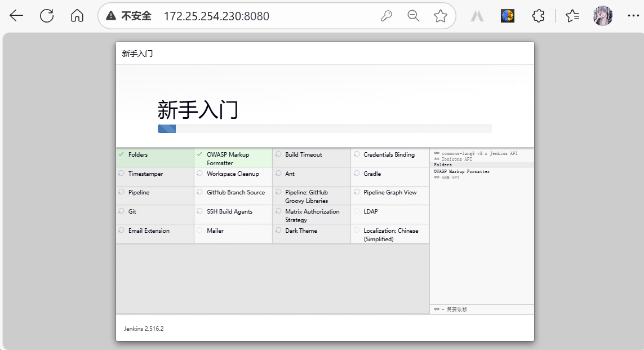Image resolution: width=644 pixels, height=350 pixels.
Task: Select the Gradle plugin text
Action: point(372,174)
